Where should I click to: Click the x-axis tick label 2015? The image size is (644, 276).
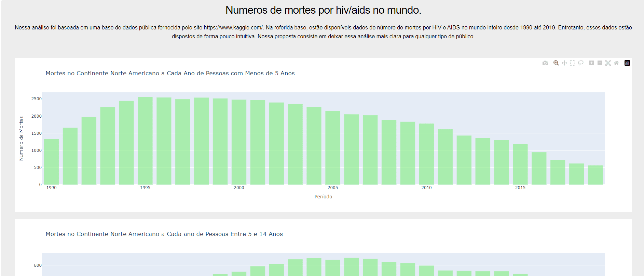click(520, 188)
